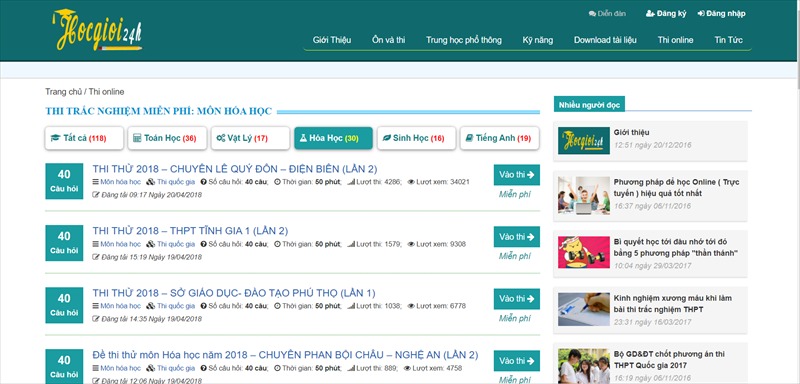
Task: Click Hocgioi24h thumbnail beside Giới thiệu
Action: click(584, 140)
